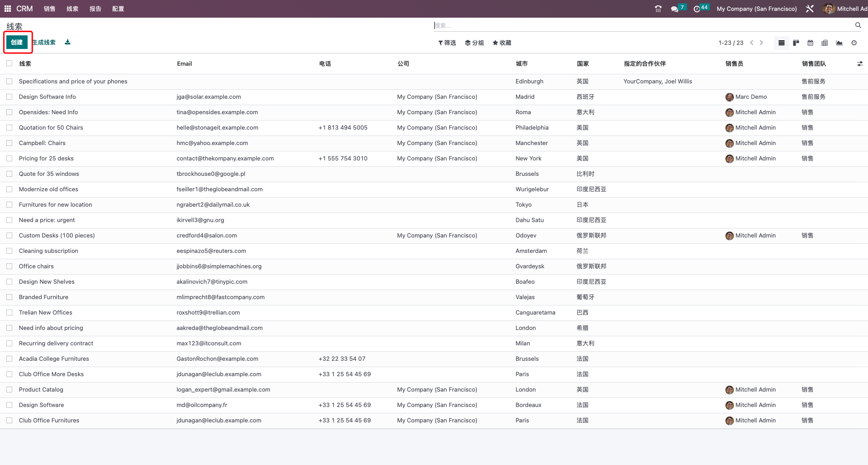
Task: Click Mitchell Admin avatar in Custom Desks row
Action: pyautogui.click(x=729, y=236)
